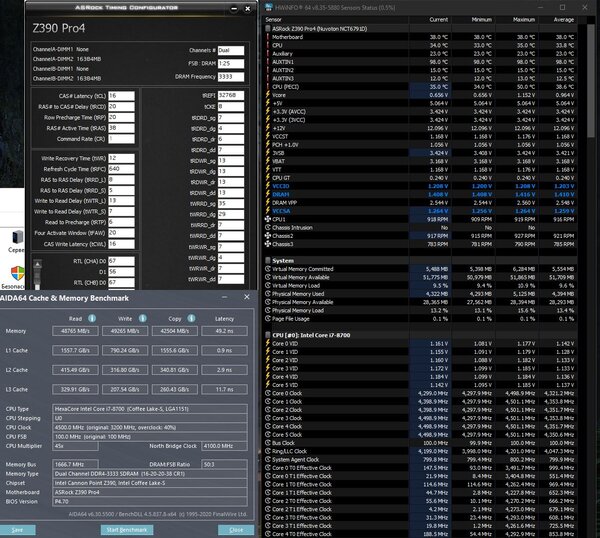Click the thermometer icon beside Motherboard row
Image resolution: width=600 pixels, height=538 pixels.
[268, 37]
